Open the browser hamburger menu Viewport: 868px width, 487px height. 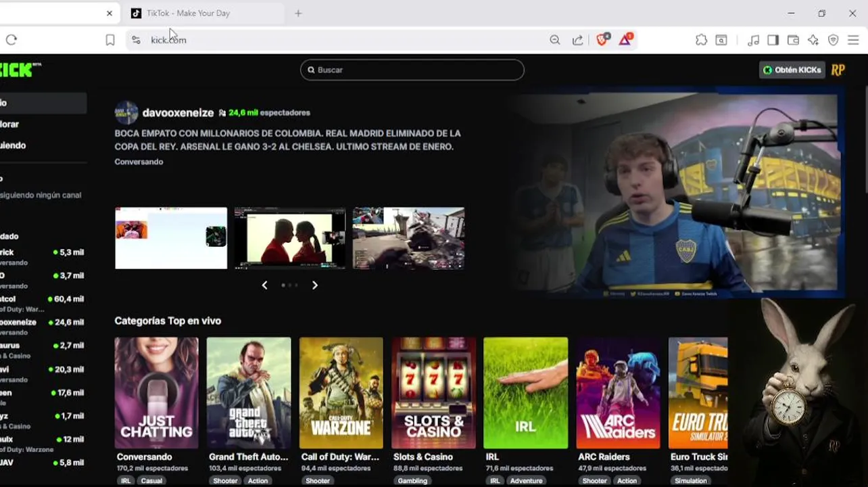tap(853, 40)
